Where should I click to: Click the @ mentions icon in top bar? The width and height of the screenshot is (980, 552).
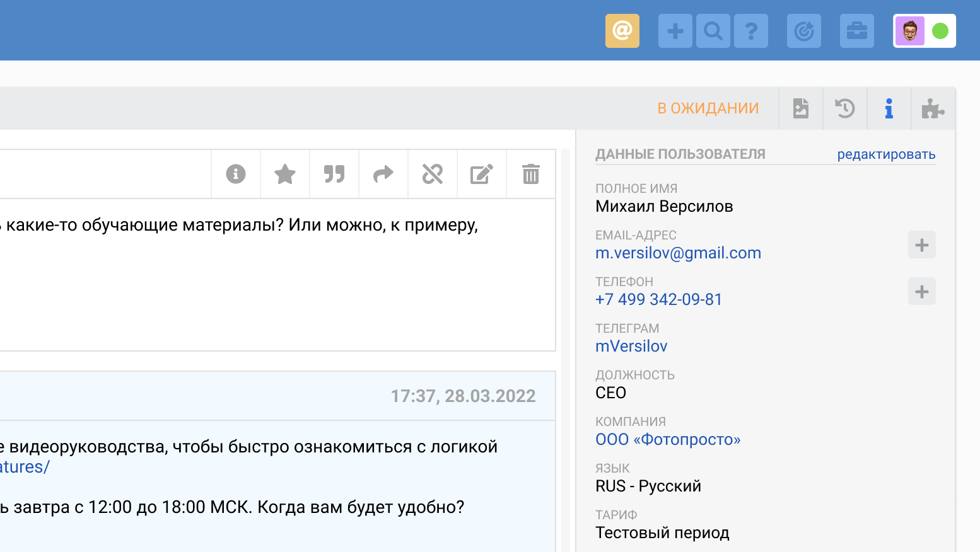click(x=622, y=30)
